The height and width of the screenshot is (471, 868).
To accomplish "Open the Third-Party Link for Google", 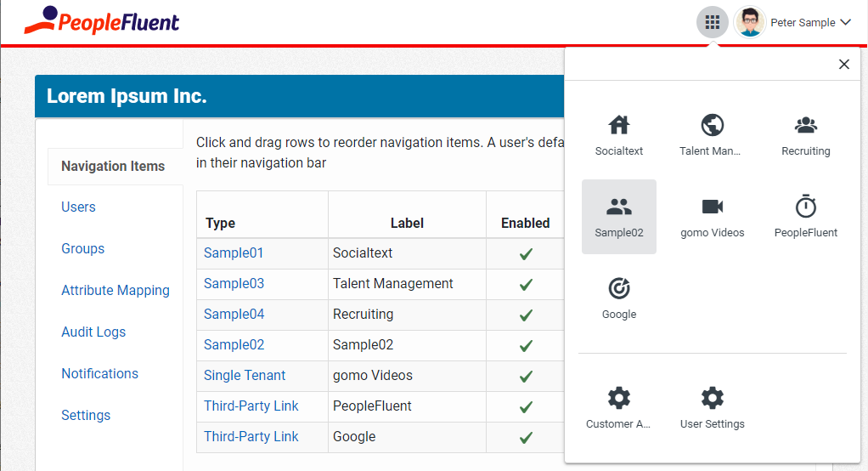I will [251, 436].
